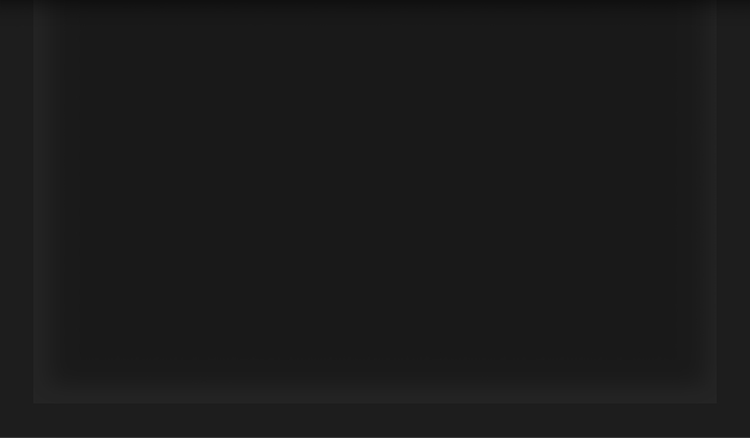Click the thin strip along the bottom edge
The image size is (750, 438).
(375, 437)
